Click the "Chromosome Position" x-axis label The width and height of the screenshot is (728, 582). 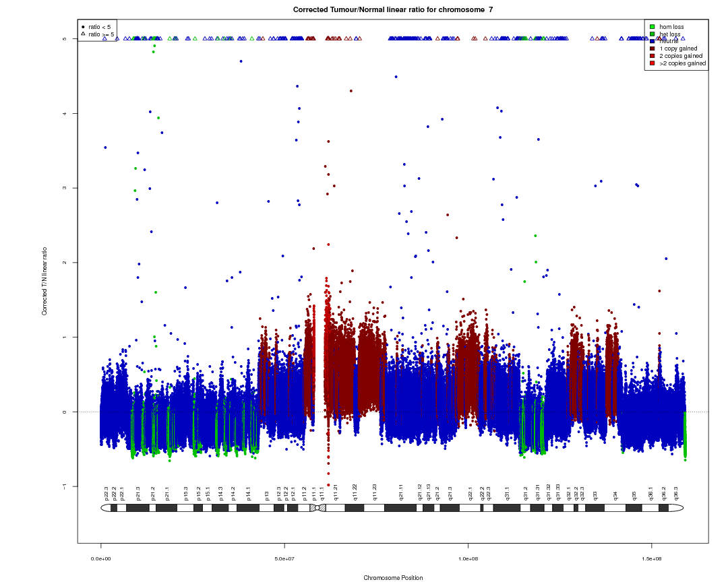(393, 578)
